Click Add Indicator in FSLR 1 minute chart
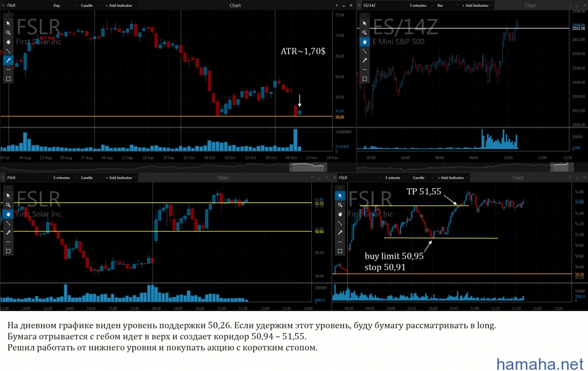588x371 pixels. [x=452, y=178]
